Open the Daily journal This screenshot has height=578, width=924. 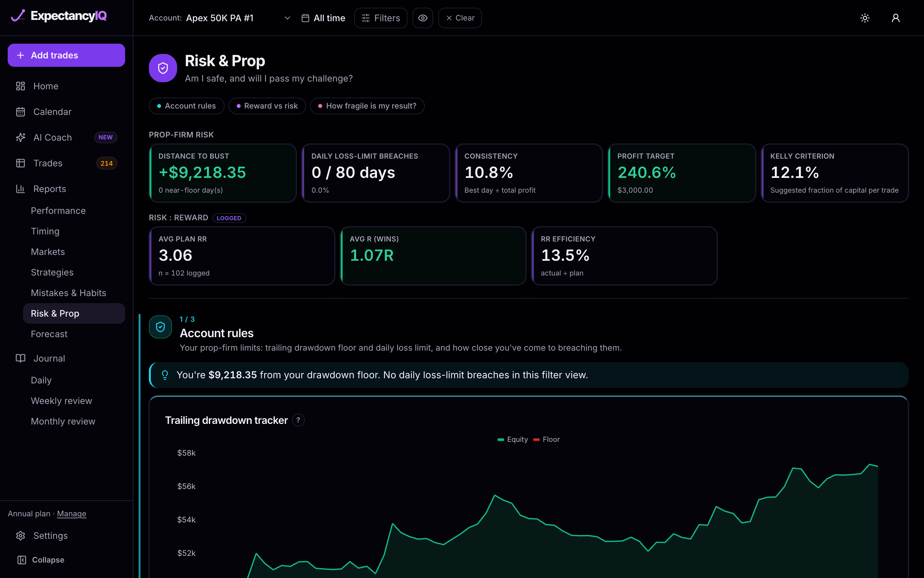tap(41, 381)
